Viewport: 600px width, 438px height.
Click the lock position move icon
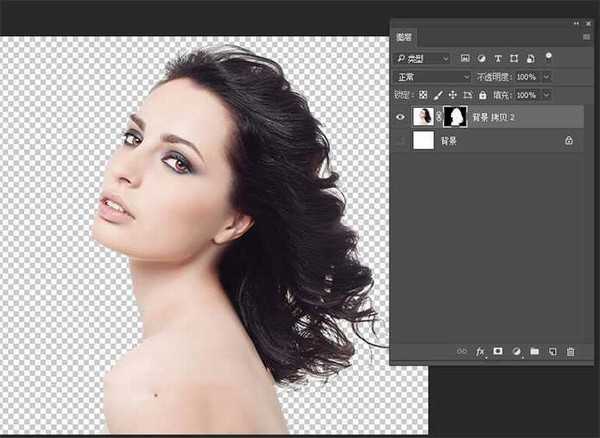(452, 95)
